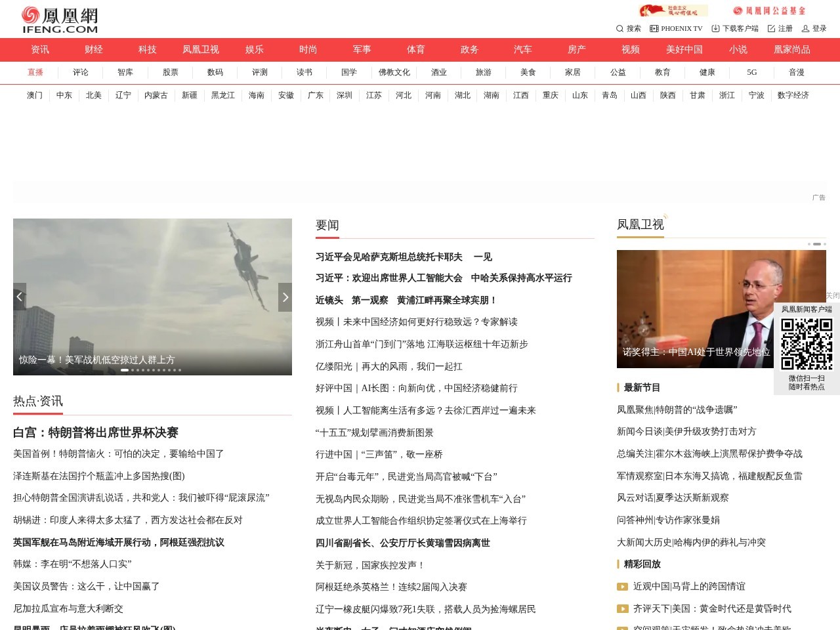Open the 汽车 main nav tab
The width and height of the screenshot is (840, 630).
tap(523, 50)
